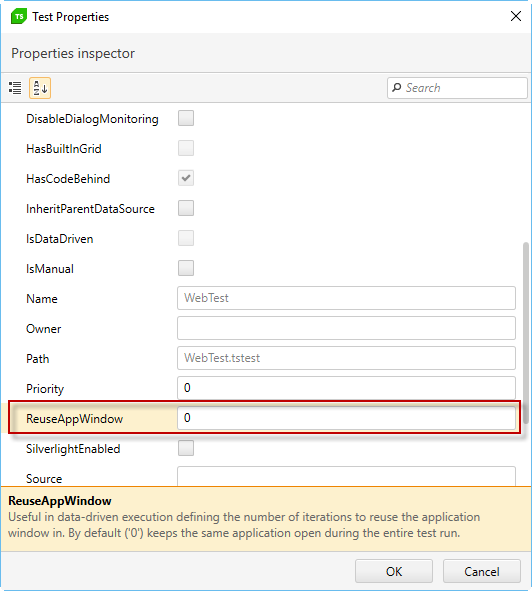Sort properties alphabetically A-Z
The image size is (532, 591).
point(40,88)
